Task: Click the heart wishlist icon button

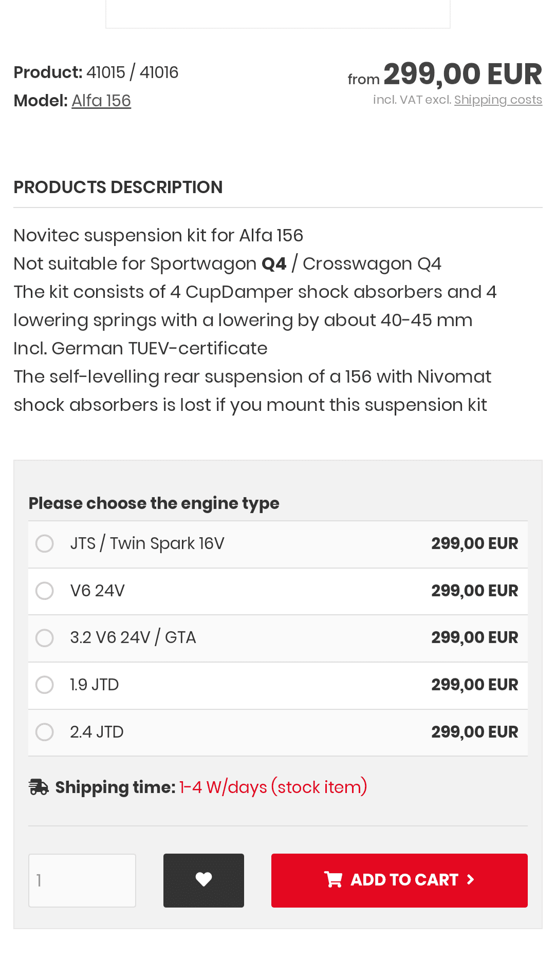Action: click(x=203, y=880)
